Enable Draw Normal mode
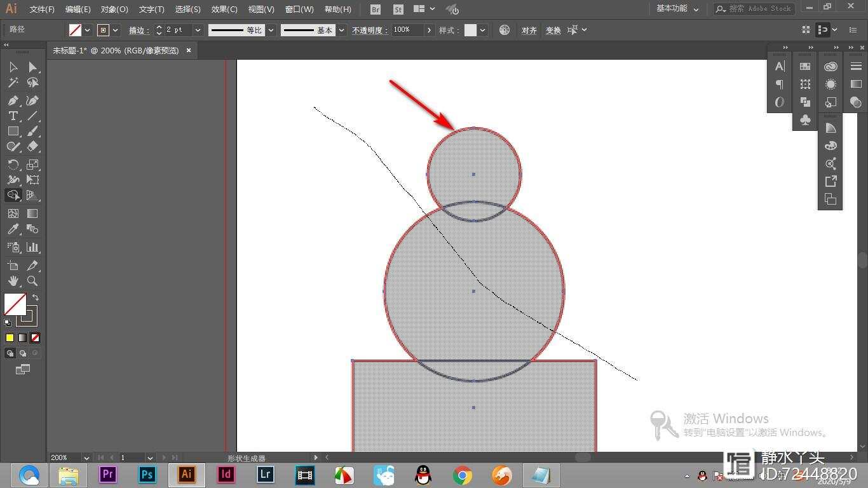 (10, 353)
